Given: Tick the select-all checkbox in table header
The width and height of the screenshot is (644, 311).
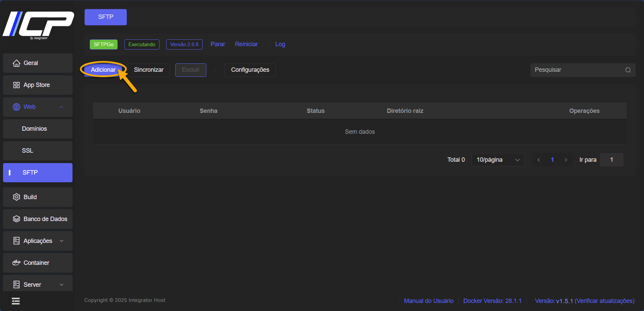Looking at the screenshot, I should pyautogui.click(x=102, y=111).
